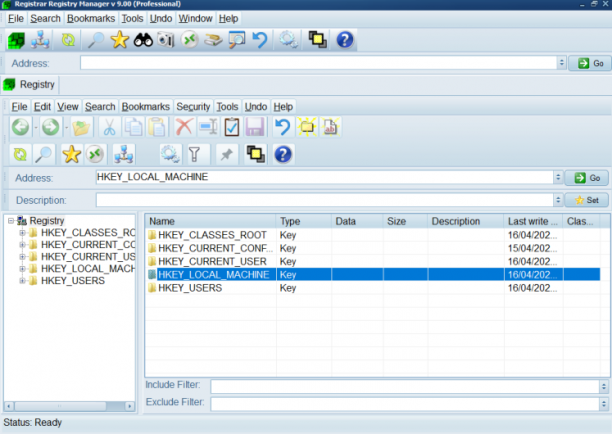Open the Window menu in main menubar
Image resolution: width=612 pixels, height=434 pixels.
(196, 18)
